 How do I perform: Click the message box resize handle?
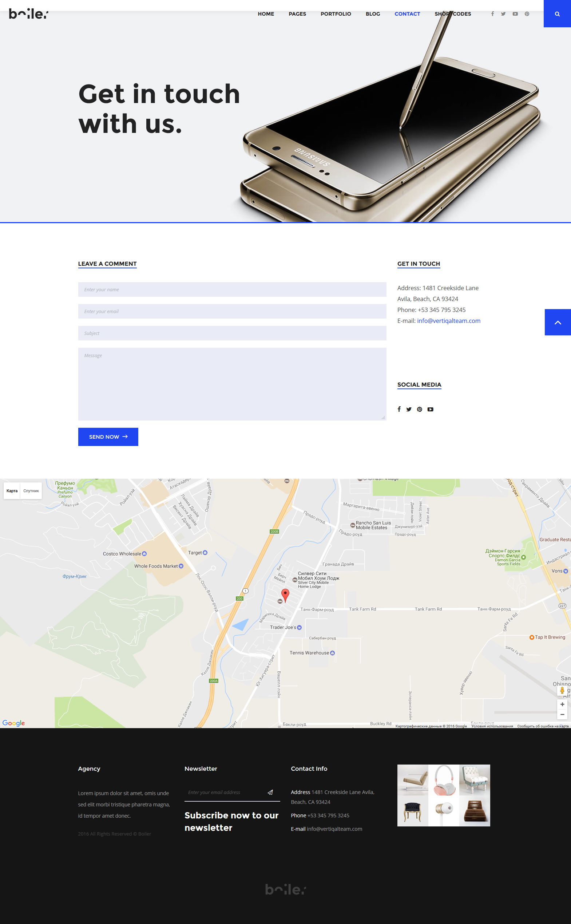coord(383,418)
